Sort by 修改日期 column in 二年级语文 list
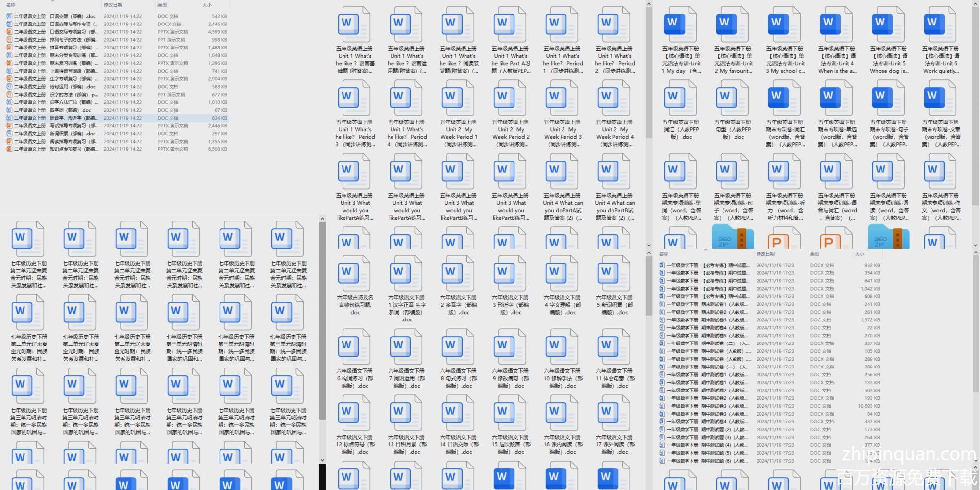 (x=113, y=5)
